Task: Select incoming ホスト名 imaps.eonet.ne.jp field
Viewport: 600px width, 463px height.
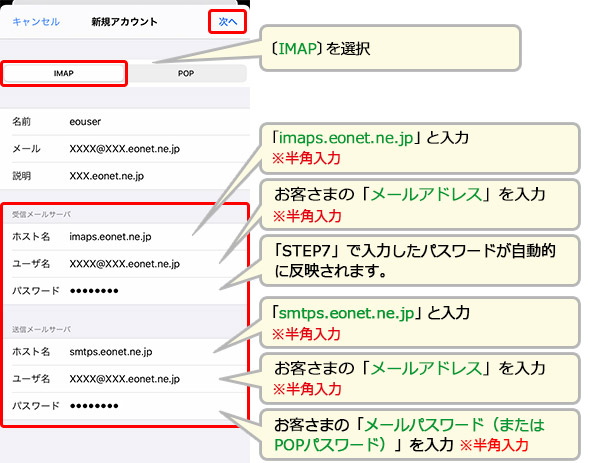Action: [126, 236]
